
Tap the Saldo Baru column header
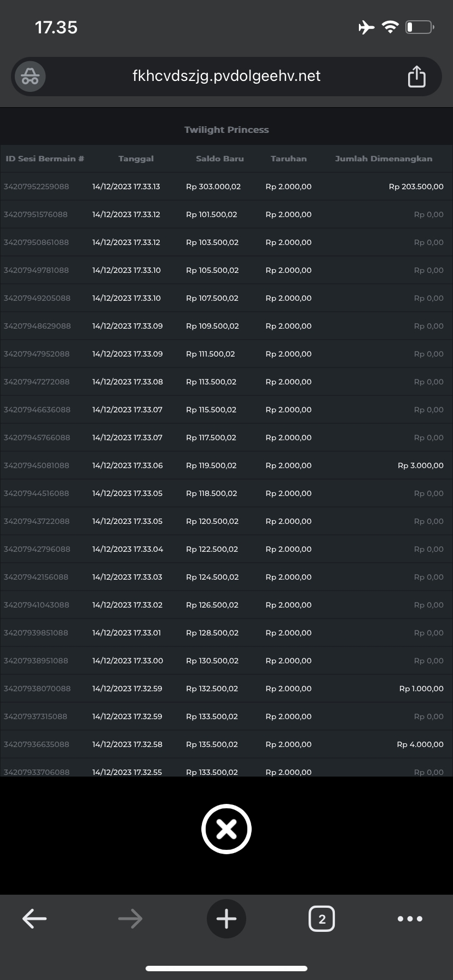click(x=219, y=159)
